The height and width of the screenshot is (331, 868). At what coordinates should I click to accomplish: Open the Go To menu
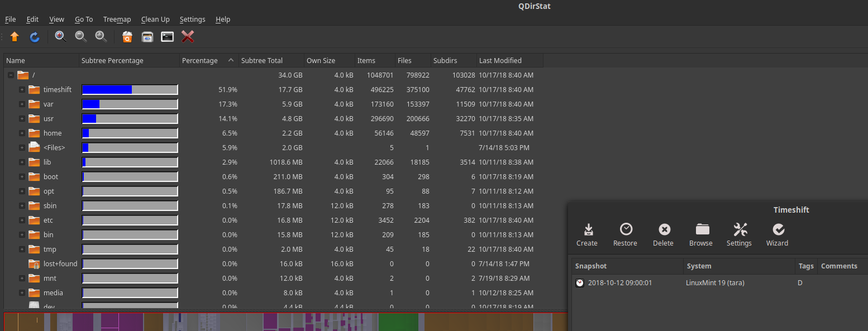click(84, 19)
